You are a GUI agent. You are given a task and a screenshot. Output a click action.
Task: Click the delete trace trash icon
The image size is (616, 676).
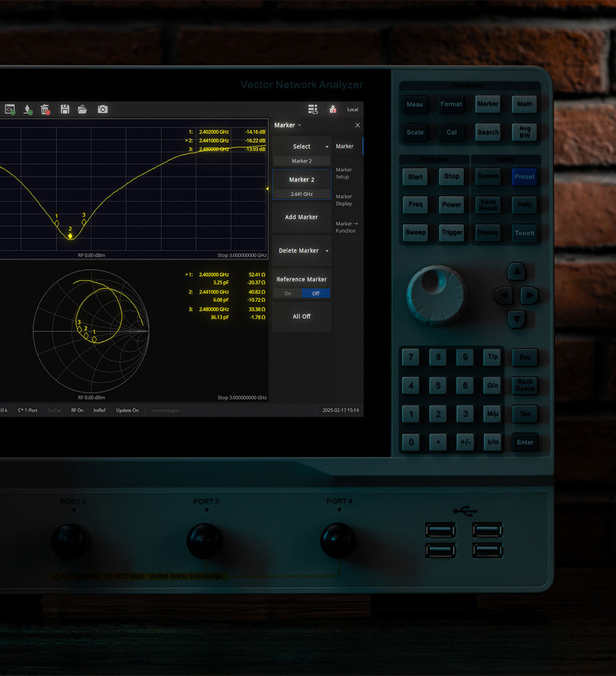tap(45, 109)
